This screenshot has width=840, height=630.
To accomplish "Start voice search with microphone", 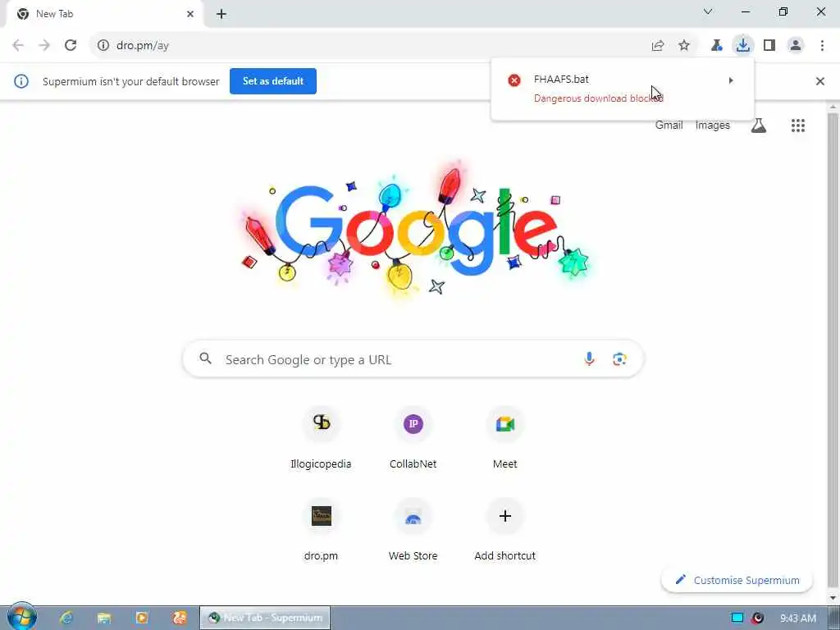I will (x=589, y=359).
